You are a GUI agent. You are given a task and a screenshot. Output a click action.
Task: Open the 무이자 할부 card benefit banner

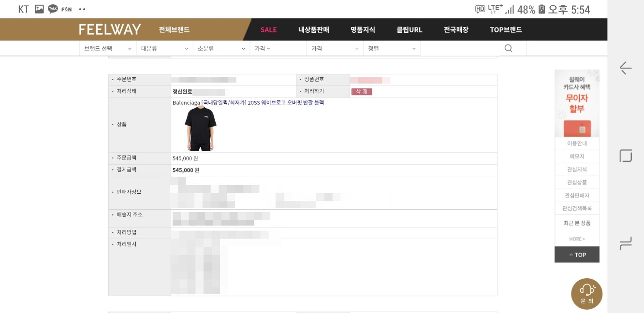pyautogui.click(x=577, y=103)
